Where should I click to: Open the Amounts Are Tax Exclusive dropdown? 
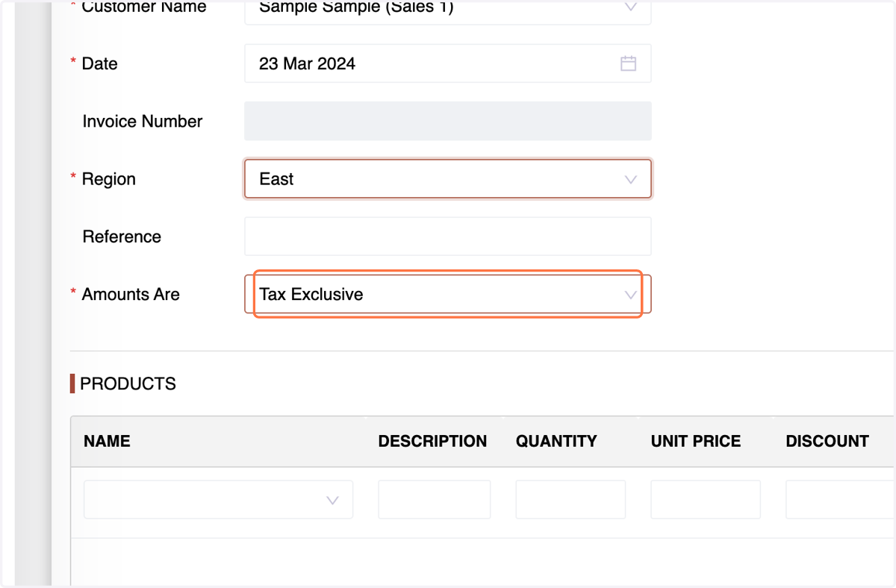click(447, 294)
